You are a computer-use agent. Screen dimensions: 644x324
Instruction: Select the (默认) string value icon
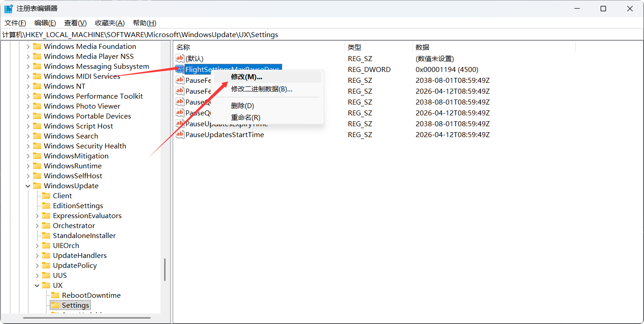(x=180, y=59)
